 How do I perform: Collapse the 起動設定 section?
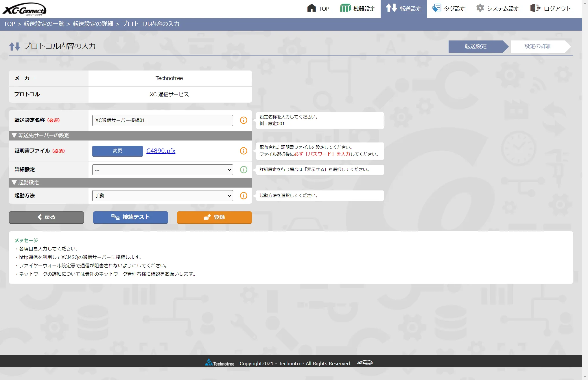[x=14, y=182]
